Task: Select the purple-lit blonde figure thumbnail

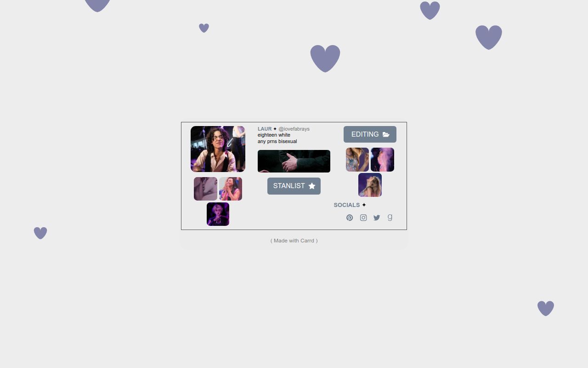Action: point(218,214)
